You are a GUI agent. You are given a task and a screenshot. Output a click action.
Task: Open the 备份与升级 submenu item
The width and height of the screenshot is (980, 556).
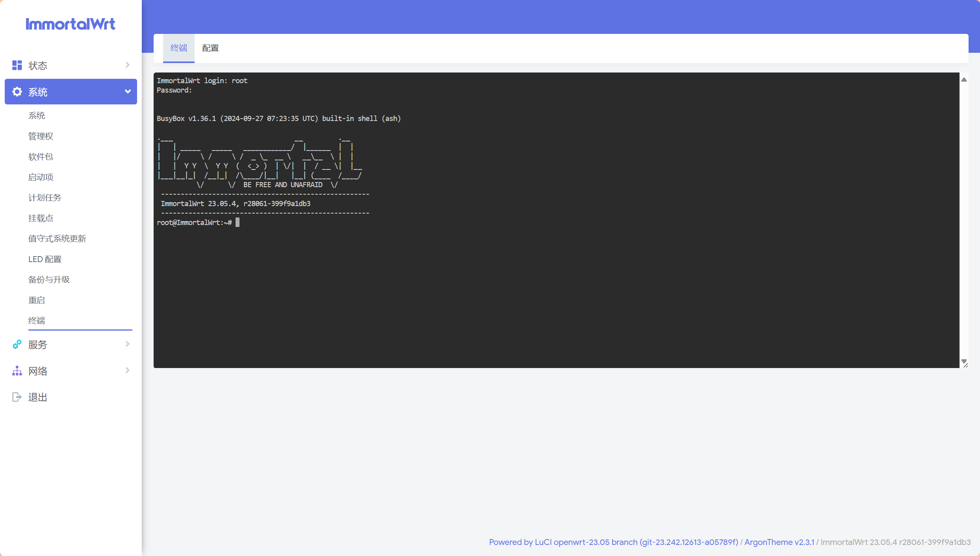[49, 280]
